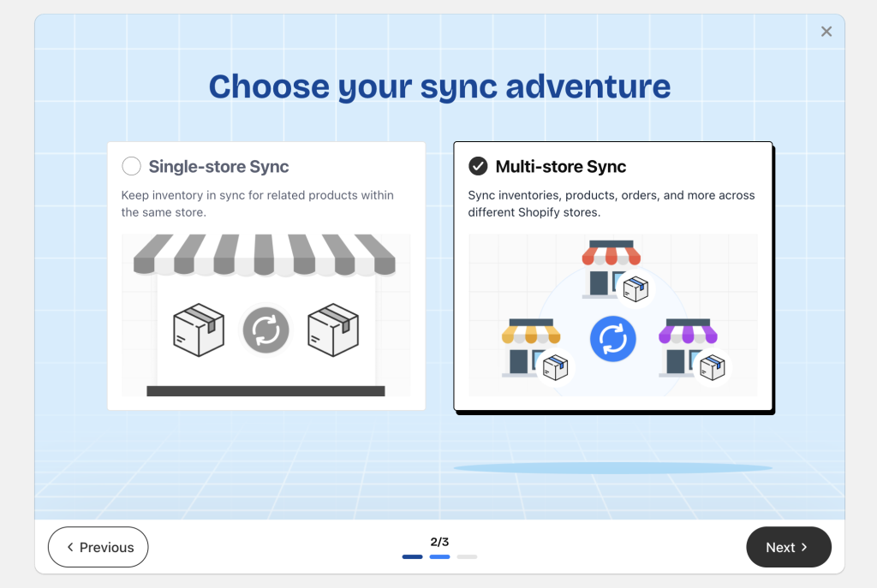Click the red-awning store icon
Screen dimensions: 877x588
[611, 267]
